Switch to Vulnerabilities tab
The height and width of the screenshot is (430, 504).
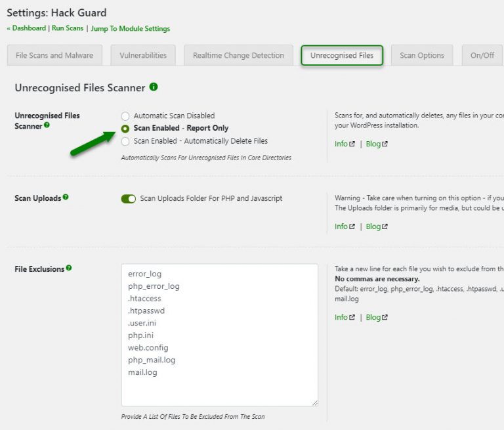143,55
